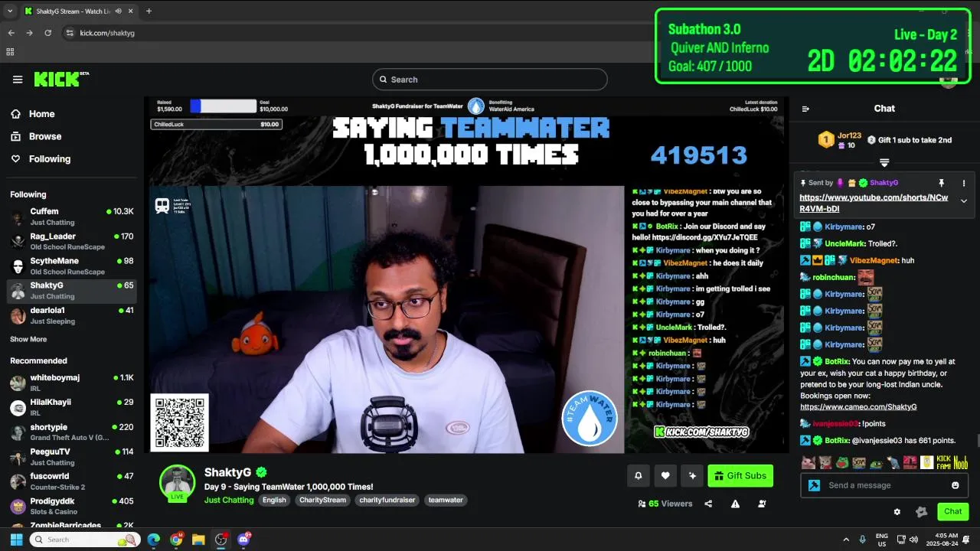Click the Send a message field
980x551 pixels.
coord(885,485)
